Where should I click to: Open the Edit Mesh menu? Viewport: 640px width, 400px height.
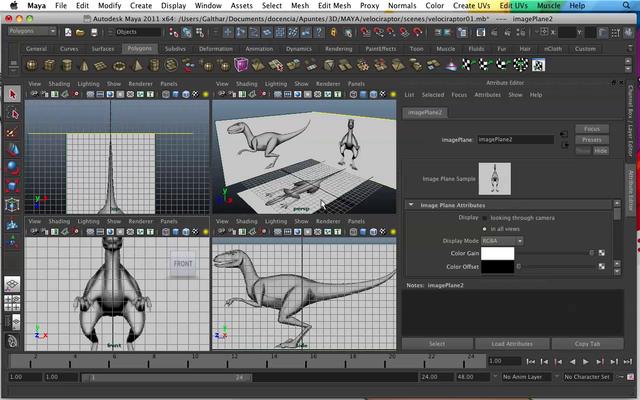334,6
